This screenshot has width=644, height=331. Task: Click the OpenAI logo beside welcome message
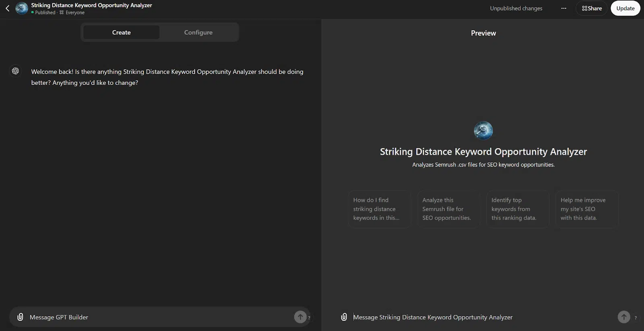(15, 71)
